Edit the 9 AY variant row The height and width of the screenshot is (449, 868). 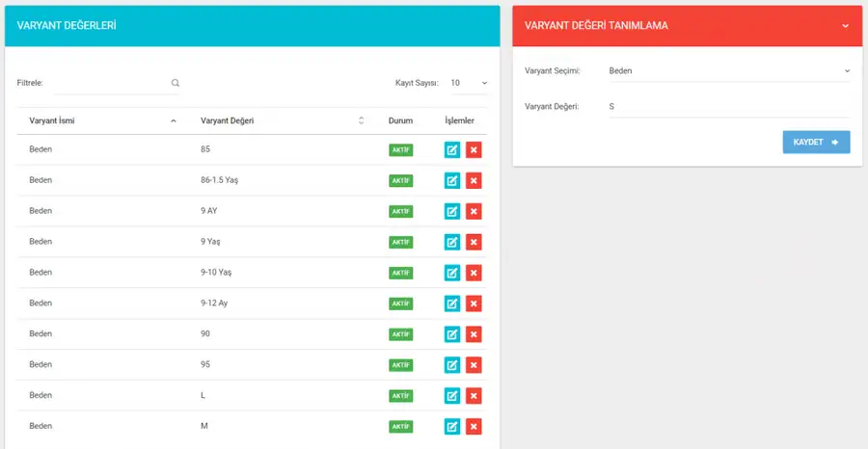click(x=452, y=211)
